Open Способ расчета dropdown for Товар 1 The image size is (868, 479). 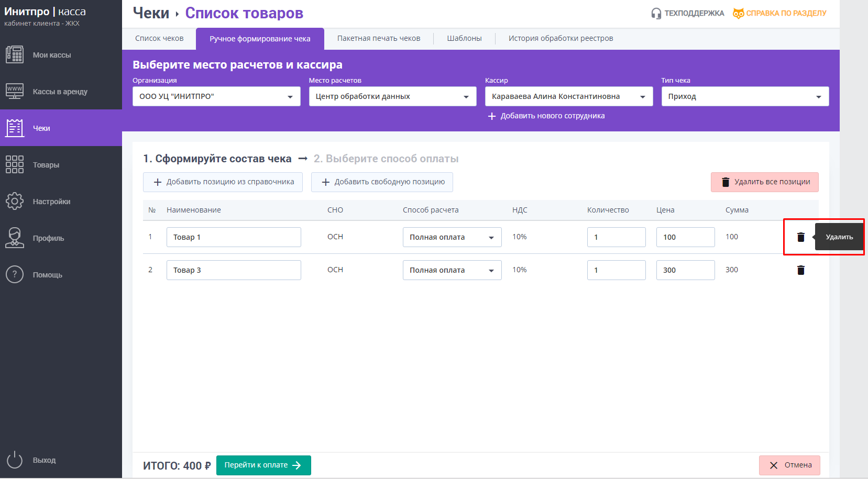[452, 237]
